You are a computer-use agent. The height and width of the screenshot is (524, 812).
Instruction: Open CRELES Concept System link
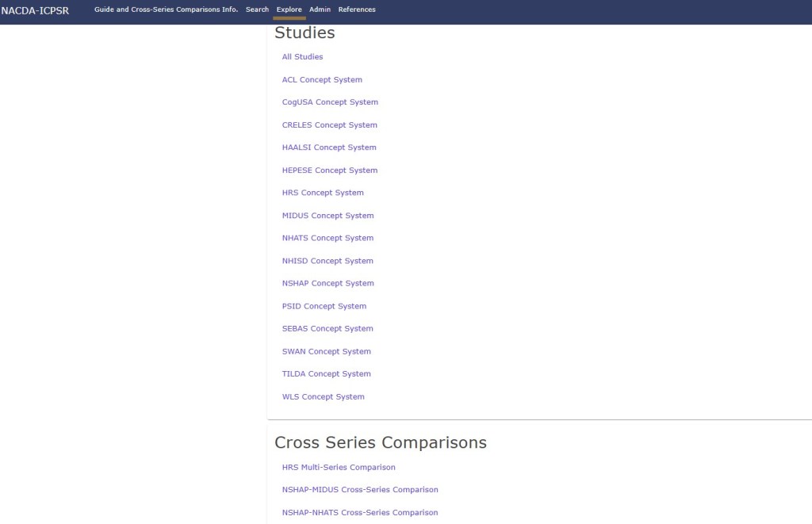(329, 125)
